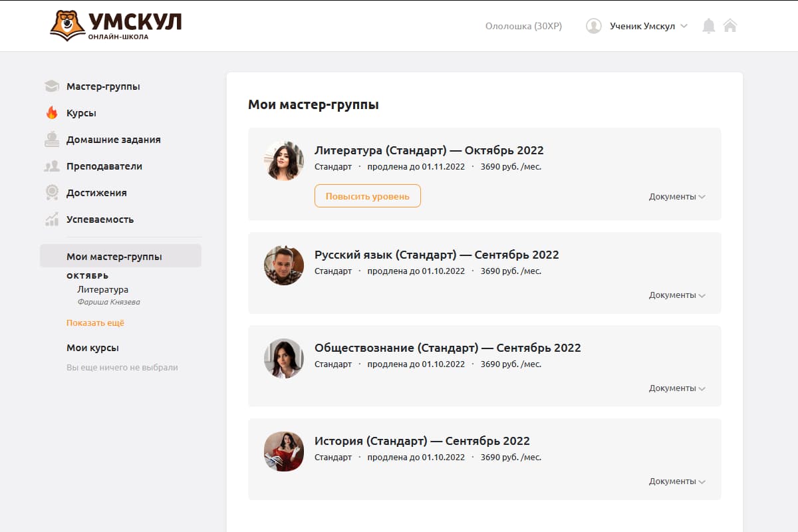Click the Ученик Умскул avatar circle
This screenshot has width=798, height=532.
[x=594, y=26]
